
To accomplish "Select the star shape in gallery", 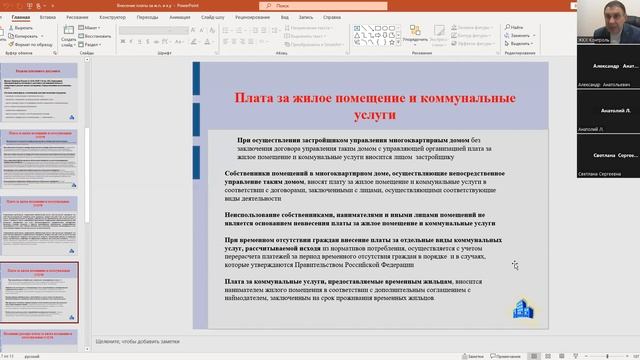I will (x=392, y=42).
